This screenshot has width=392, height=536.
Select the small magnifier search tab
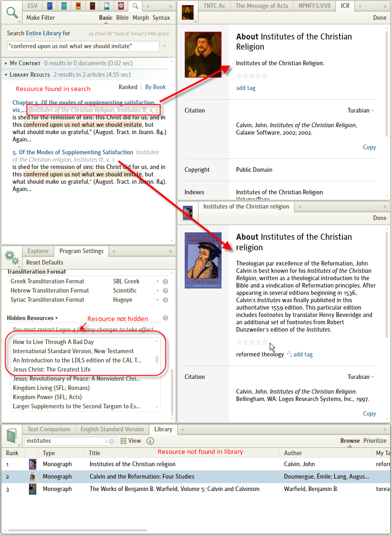pos(136,6)
